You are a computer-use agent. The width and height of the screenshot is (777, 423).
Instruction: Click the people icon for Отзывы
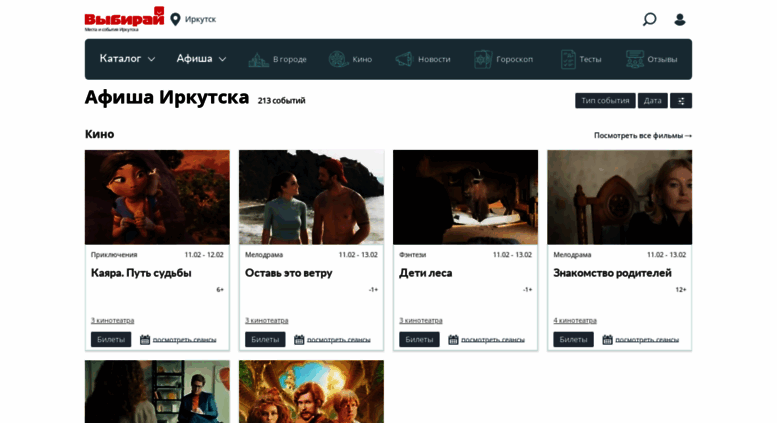point(635,59)
